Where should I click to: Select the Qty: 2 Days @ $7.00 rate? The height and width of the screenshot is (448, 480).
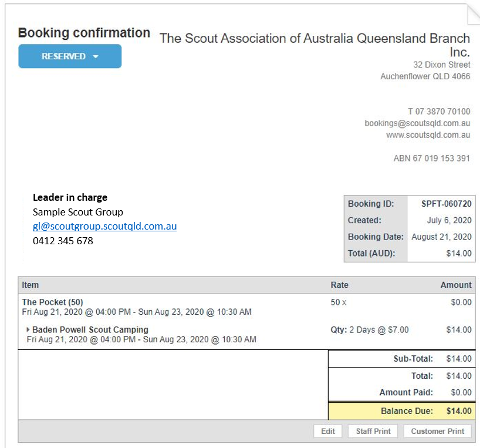[370, 330]
